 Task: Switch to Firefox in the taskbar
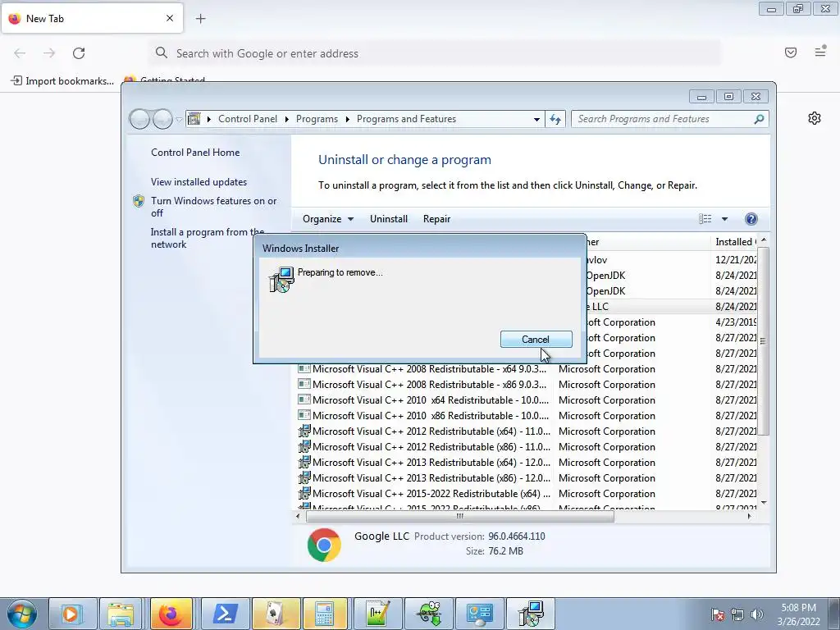click(171, 614)
